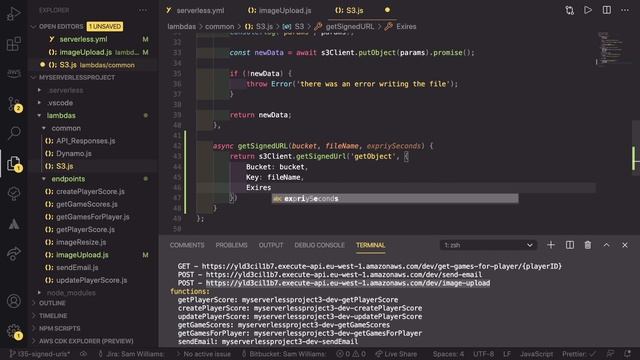Screen dimensions: 640x360
Task: Click the code minimap
Action: (611, 48)
